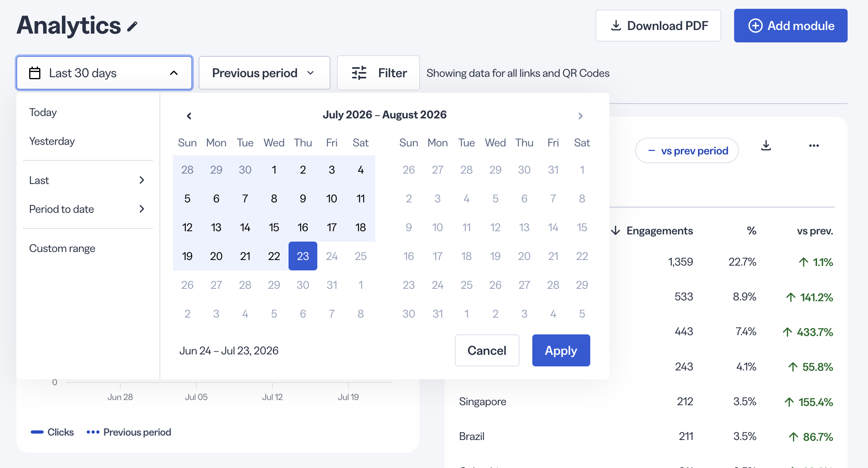Click the pencil edit icon beside Analytics
The height and width of the screenshot is (468, 868).
pos(132,26)
